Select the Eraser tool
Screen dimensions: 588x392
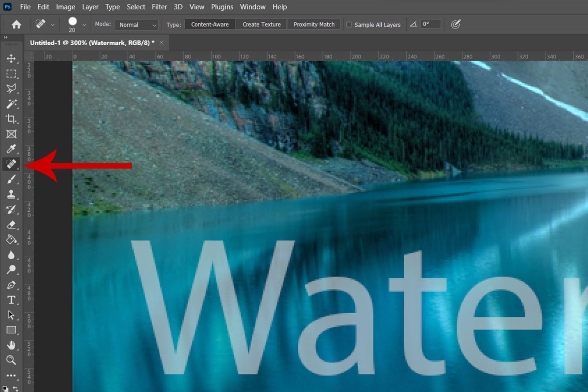tap(11, 225)
